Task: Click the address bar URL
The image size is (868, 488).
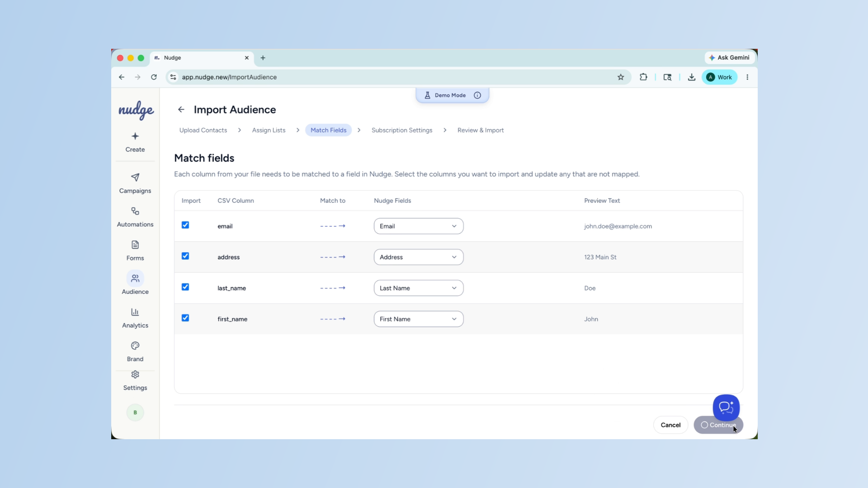Action: coord(229,77)
